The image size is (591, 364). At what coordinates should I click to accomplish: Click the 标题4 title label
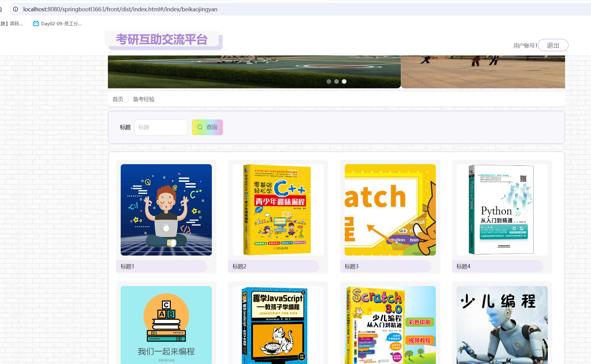(x=464, y=267)
